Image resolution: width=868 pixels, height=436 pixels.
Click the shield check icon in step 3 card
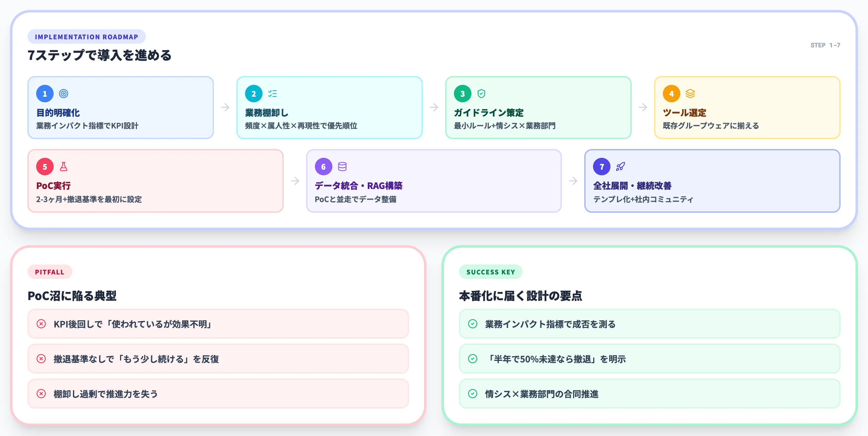click(x=481, y=94)
